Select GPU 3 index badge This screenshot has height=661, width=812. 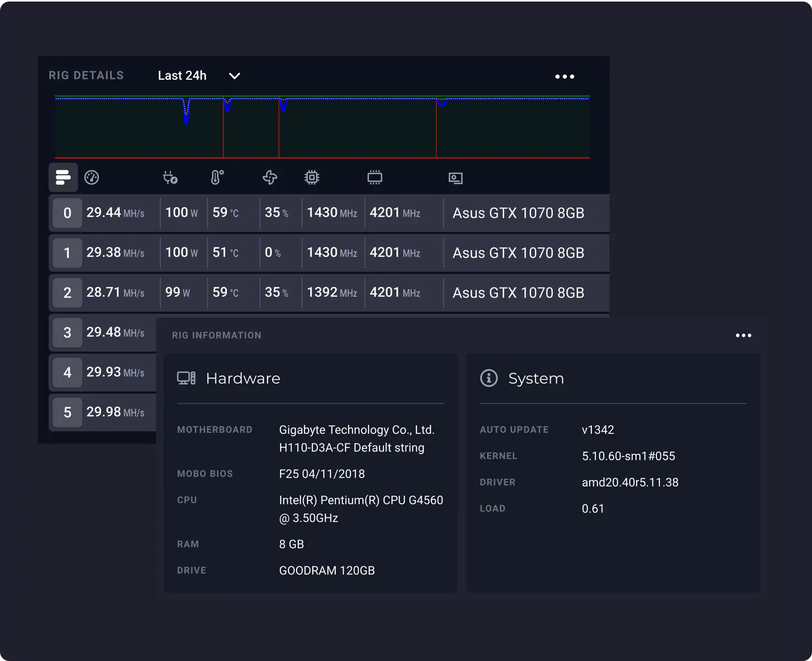pos(67,333)
